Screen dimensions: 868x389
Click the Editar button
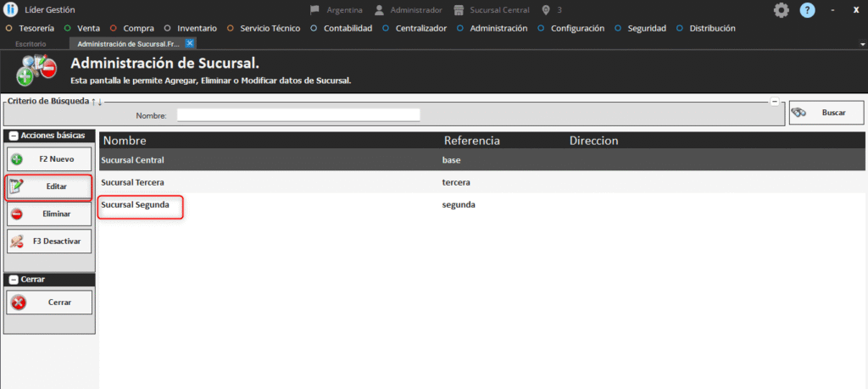(x=49, y=186)
